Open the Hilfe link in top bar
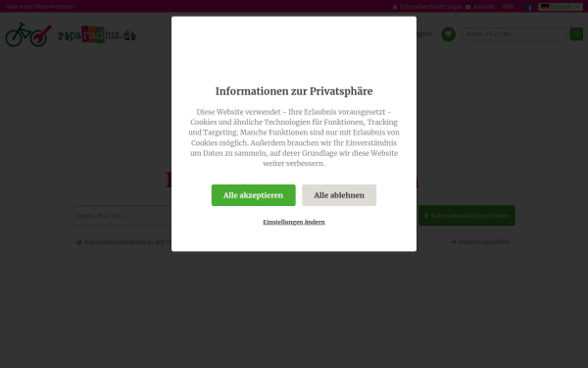 (x=508, y=7)
